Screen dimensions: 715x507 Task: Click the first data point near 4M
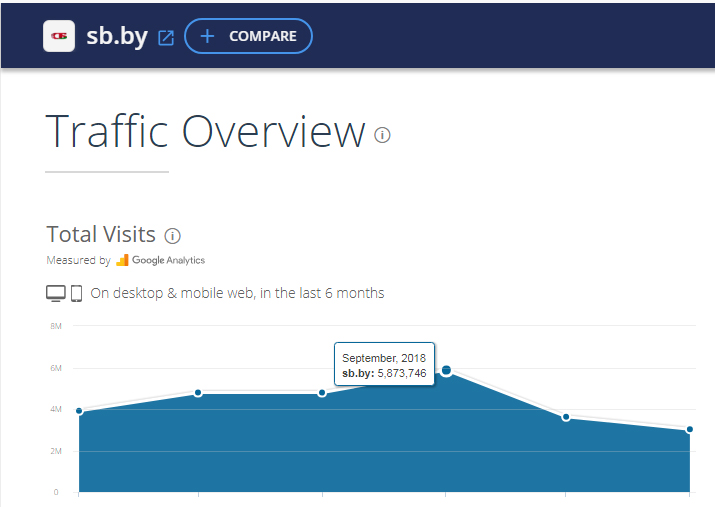(x=79, y=411)
